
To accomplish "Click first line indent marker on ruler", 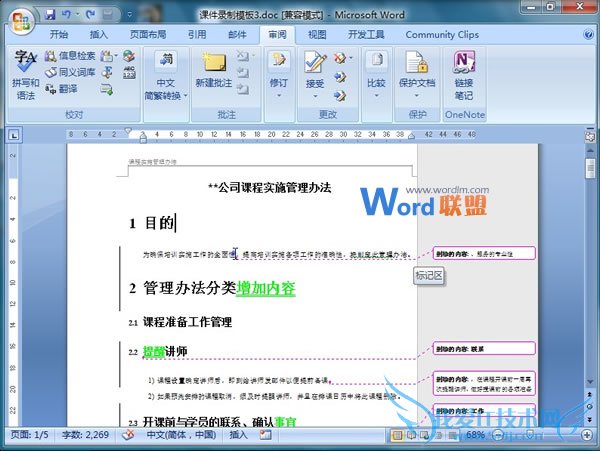I will [128, 131].
